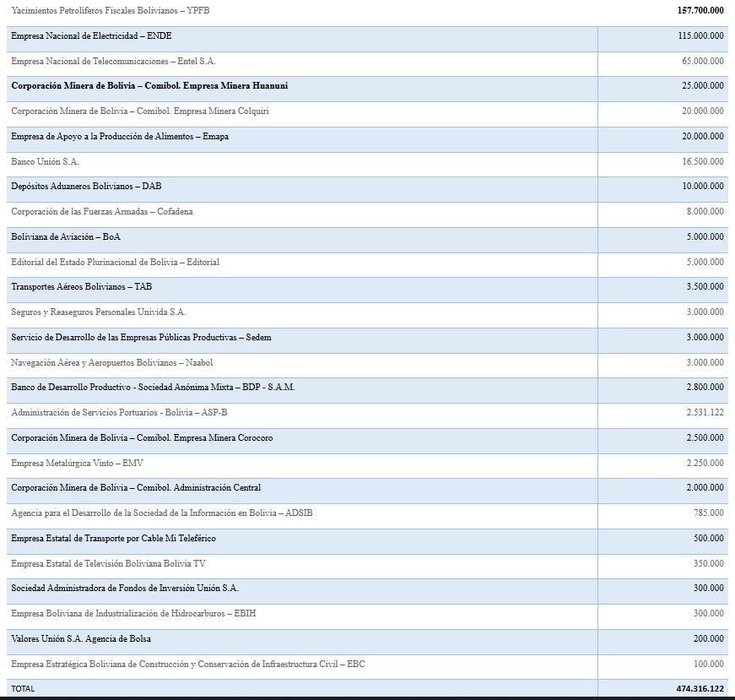The image size is (735, 700).
Task: Select the Emapa company name
Action: 120,137
